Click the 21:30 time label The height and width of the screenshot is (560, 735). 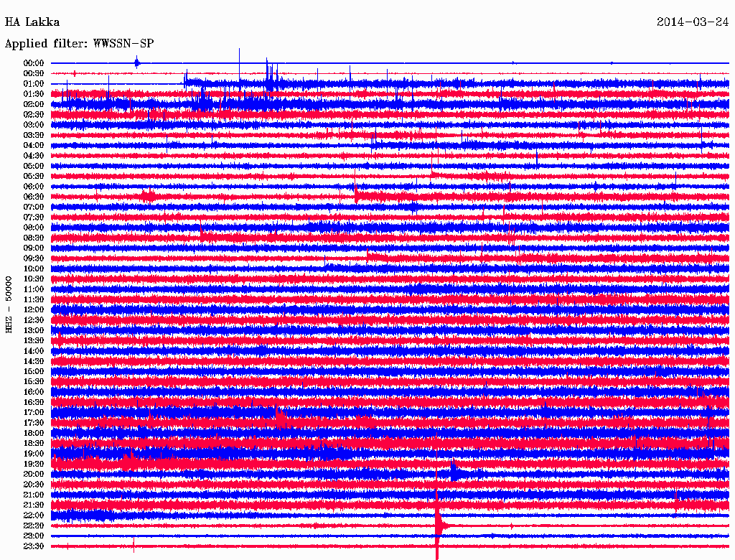point(34,505)
